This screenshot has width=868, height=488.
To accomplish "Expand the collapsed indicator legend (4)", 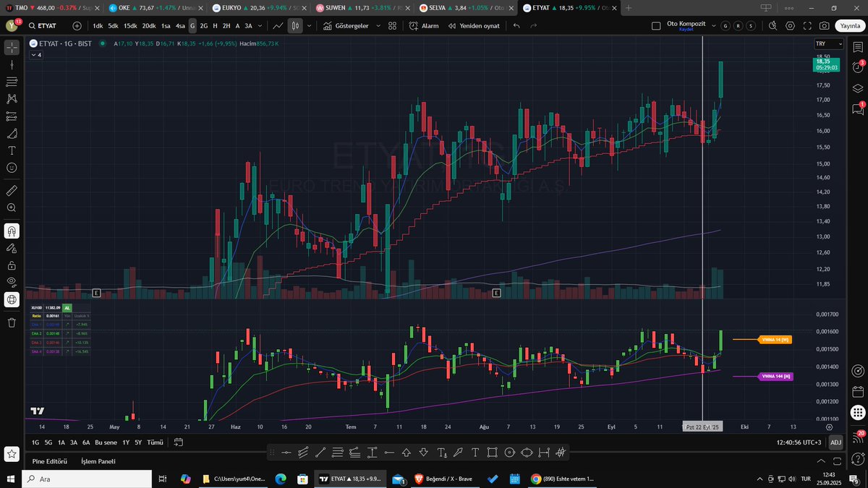I will click(35, 55).
